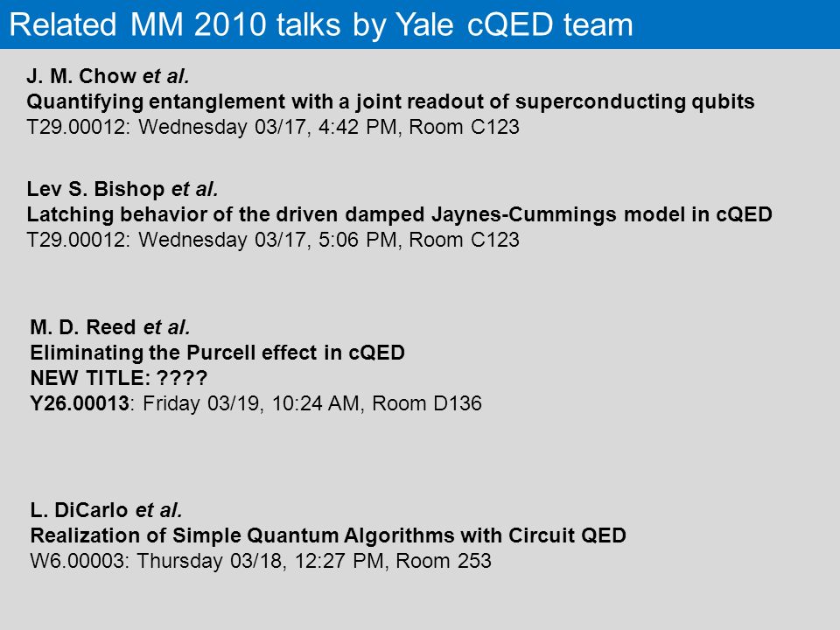Open 'Realization of Simple Quantum Algorithms' title
The image size is (840, 630).
(328, 535)
